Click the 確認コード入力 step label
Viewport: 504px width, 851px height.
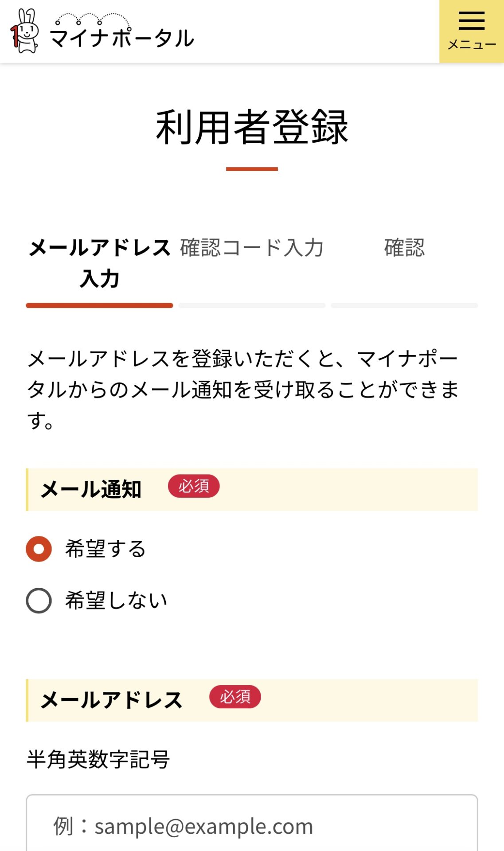click(252, 247)
